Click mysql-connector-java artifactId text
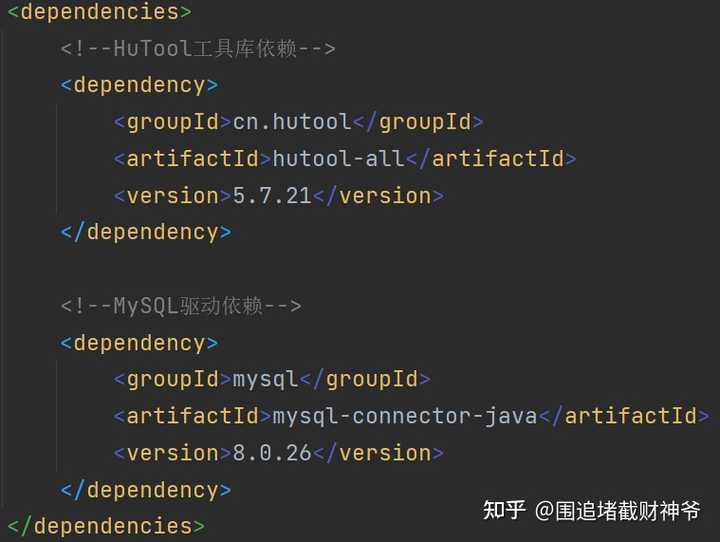Viewport: 720px width, 542px height. [x=405, y=417]
